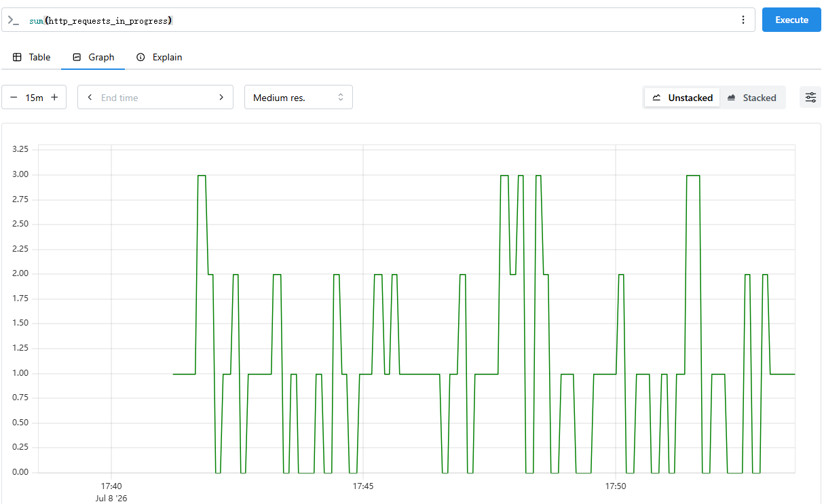Focus the End time input field
The height and width of the screenshot is (504, 824).
[x=155, y=98]
